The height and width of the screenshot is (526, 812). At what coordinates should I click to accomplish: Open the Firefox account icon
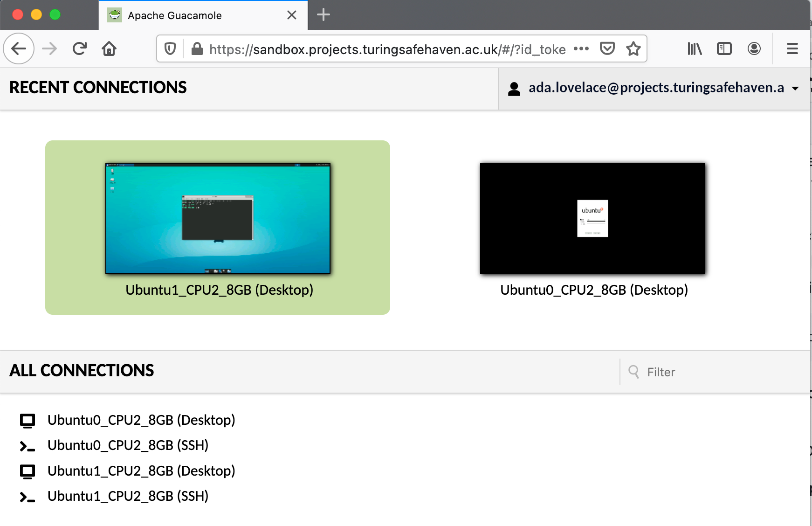[754, 48]
